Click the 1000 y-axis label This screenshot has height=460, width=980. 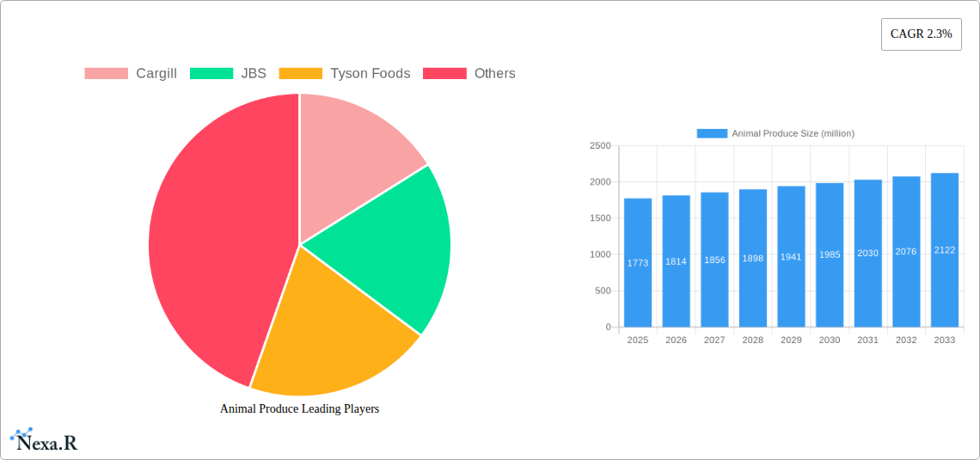coord(600,255)
